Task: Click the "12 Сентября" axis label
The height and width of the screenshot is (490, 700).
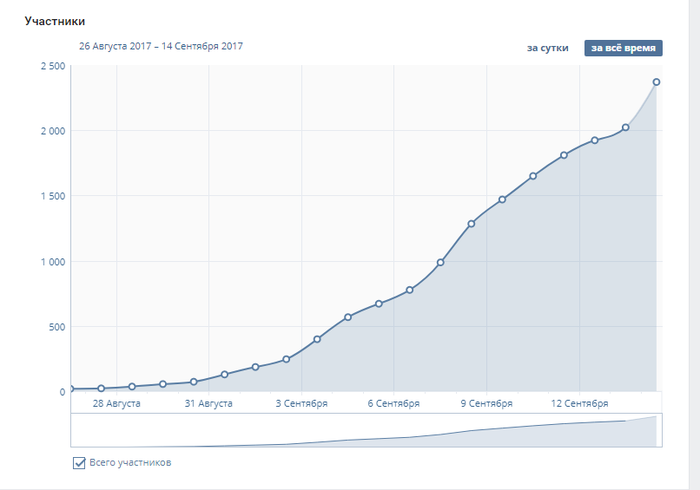Action: [x=580, y=404]
